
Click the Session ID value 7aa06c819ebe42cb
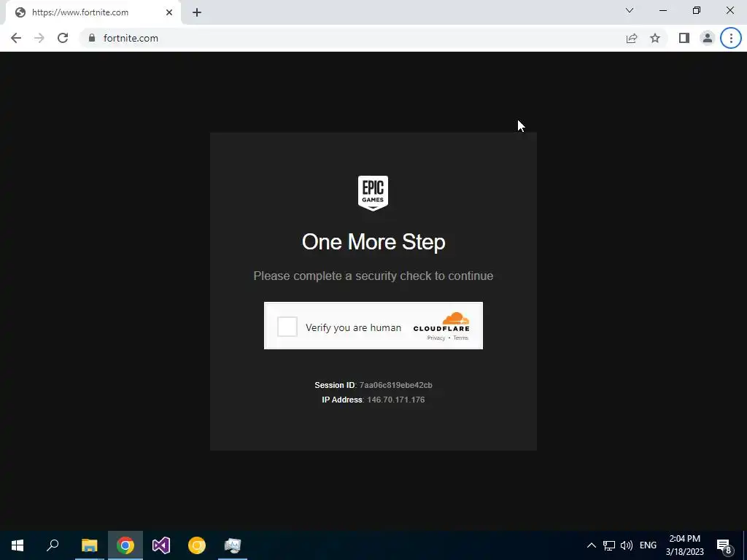pos(396,385)
